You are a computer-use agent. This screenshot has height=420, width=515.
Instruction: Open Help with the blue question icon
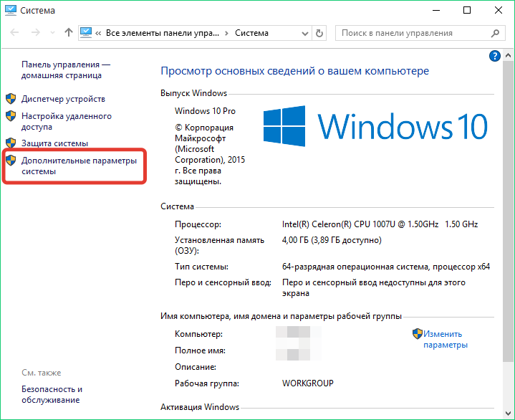pyautogui.click(x=495, y=56)
